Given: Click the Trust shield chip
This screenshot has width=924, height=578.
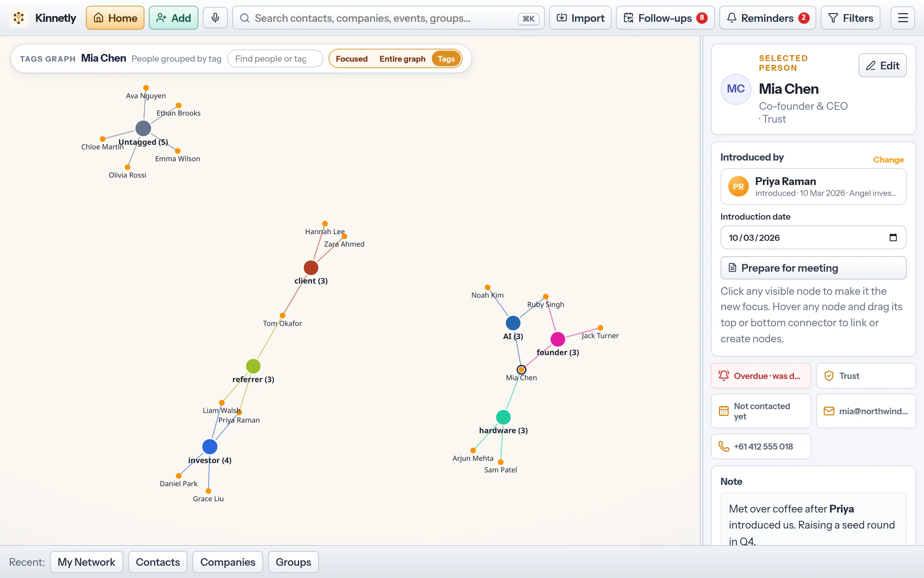Looking at the screenshot, I should point(866,376).
